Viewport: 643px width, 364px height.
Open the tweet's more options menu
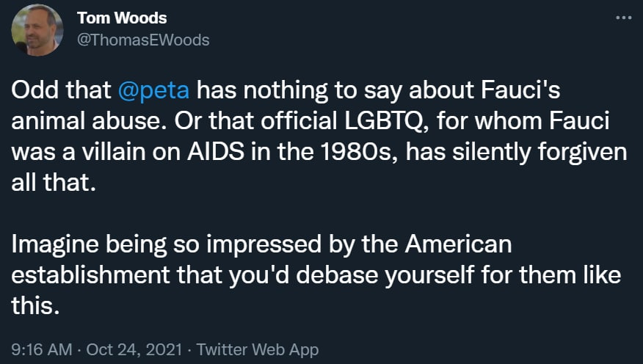pyautogui.click(x=622, y=16)
